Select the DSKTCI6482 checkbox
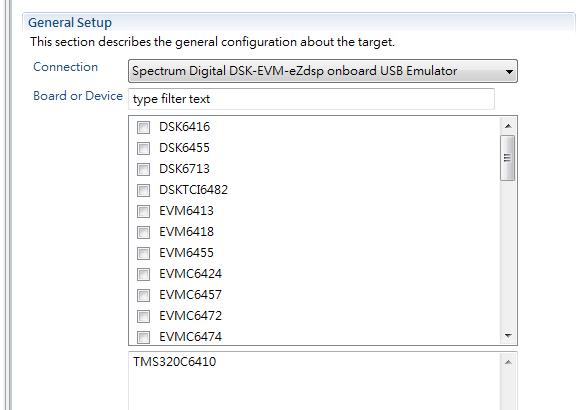The image size is (582, 410). pos(143,190)
